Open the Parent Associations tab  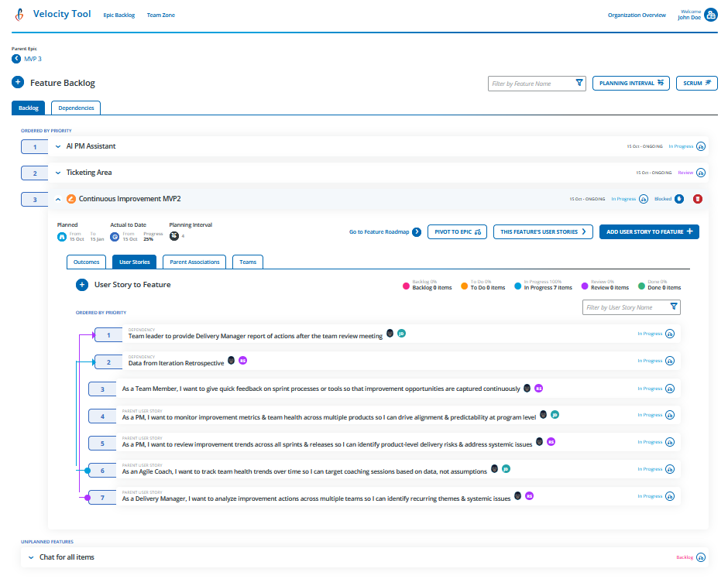tap(194, 262)
